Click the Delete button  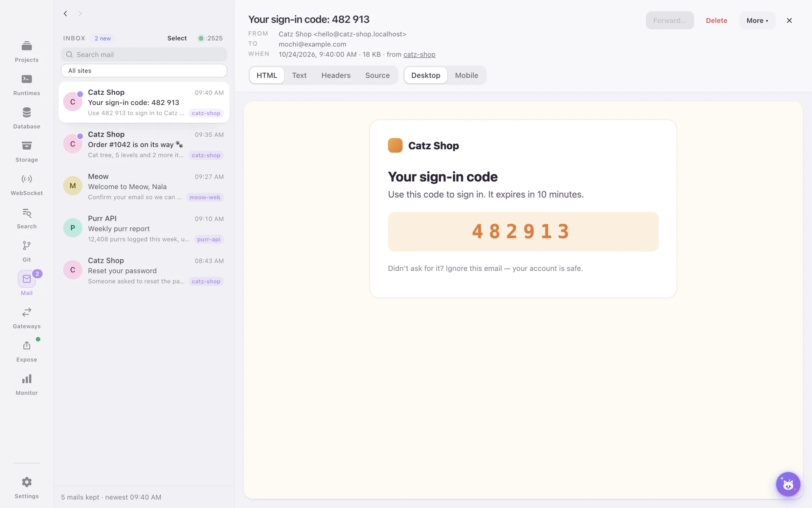pos(716,20)
